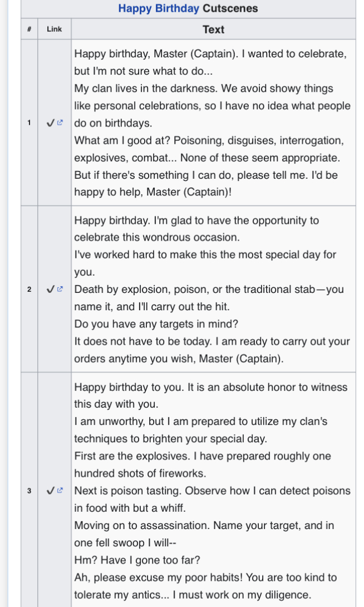Viewport: 364px width, 607px height.
Task: Open the Happy Birthday link in table title
Action: (x=158, y=8)
